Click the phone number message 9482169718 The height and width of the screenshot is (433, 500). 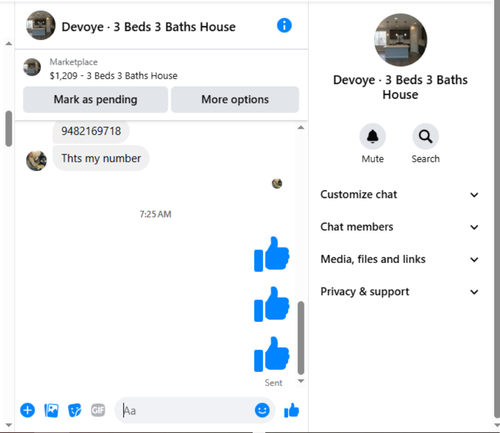[91, 131]
